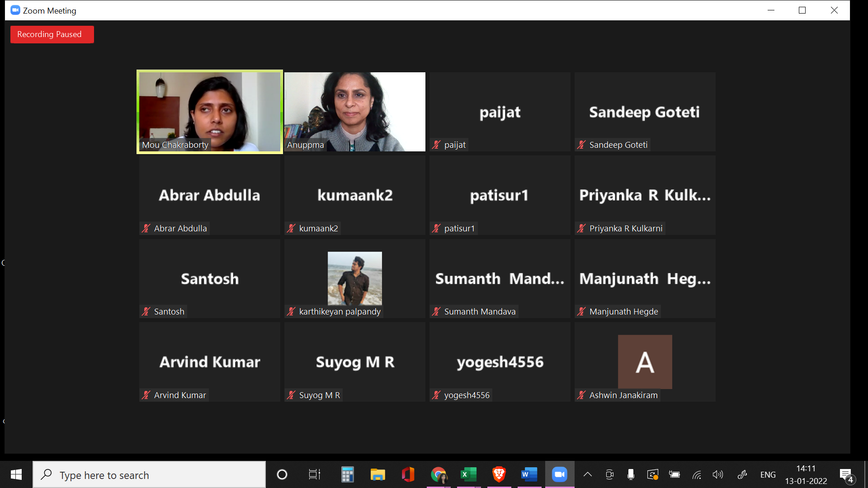Open Word from the taskbar
The width and height of the screenshot is (868, 488).
529,474
